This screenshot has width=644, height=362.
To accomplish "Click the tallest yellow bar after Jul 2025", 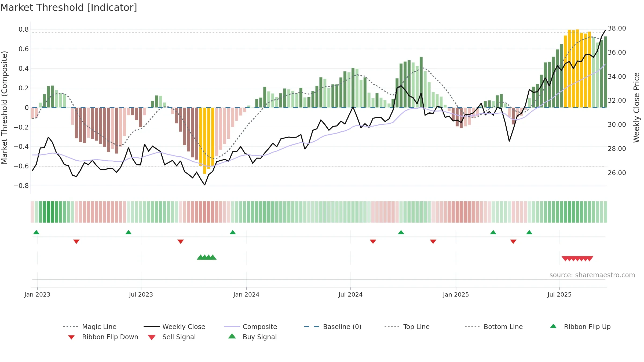I will click(577, 69).
